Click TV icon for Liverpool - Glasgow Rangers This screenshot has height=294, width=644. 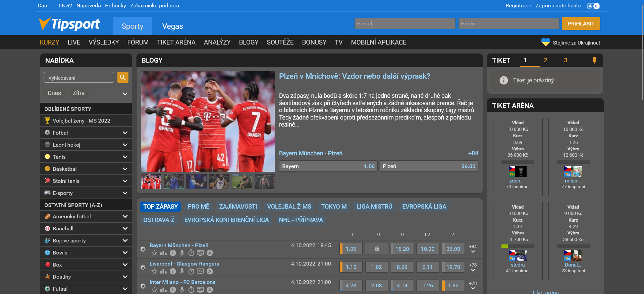pos(200,271)
